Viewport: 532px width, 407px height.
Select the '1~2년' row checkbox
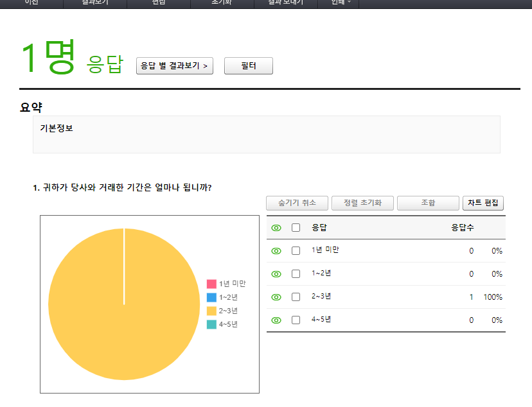(x=296, y=274)
